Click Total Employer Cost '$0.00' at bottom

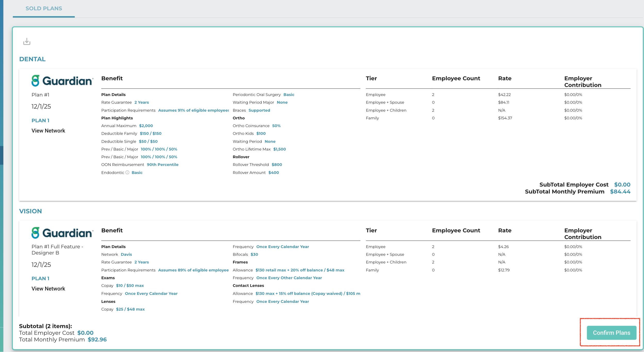[86, 333]
